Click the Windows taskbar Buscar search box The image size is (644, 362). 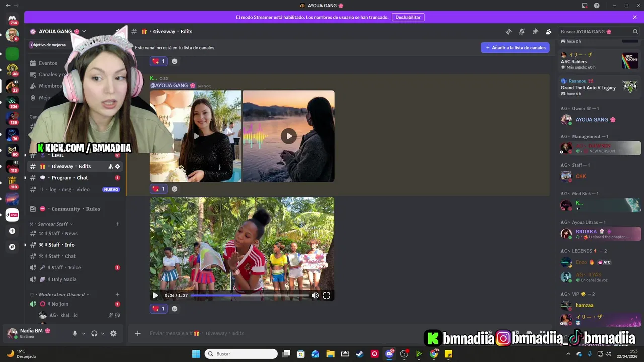241,354
